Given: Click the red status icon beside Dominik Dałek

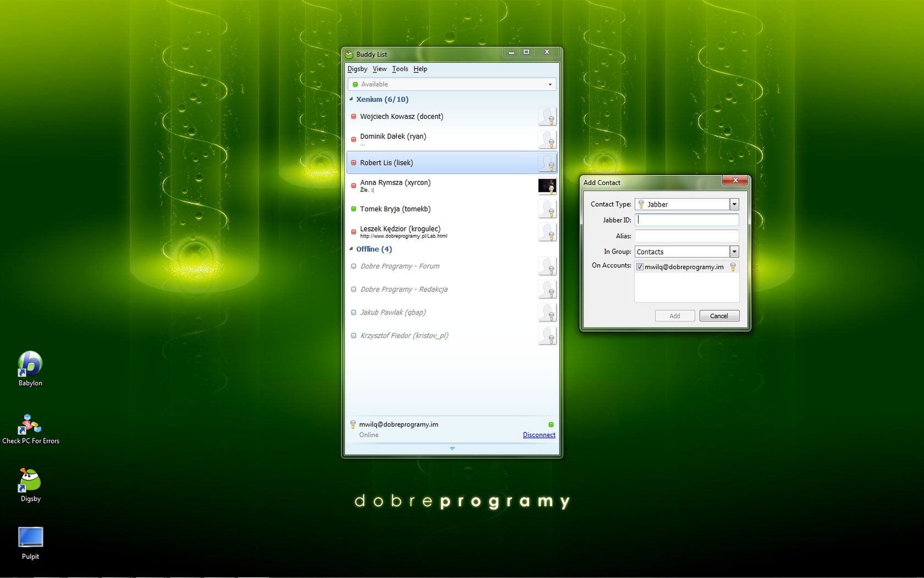Looking at the screenshot, I should click(354, 139).
